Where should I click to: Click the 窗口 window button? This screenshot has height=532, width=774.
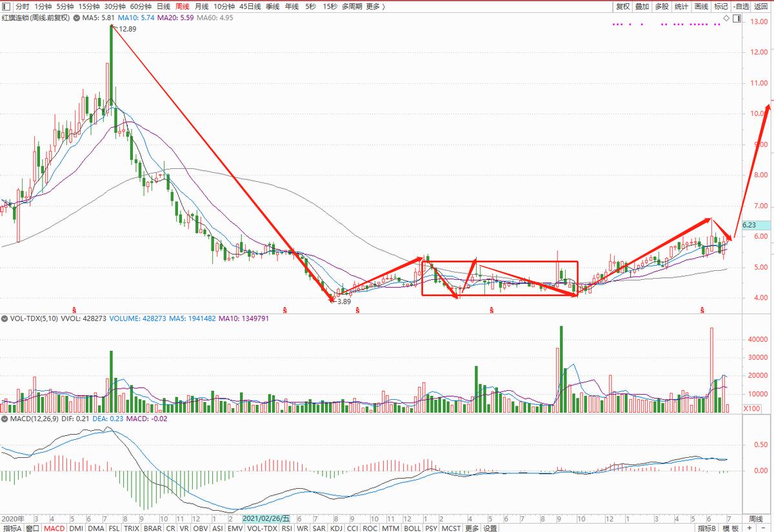[x=32, y=528]
